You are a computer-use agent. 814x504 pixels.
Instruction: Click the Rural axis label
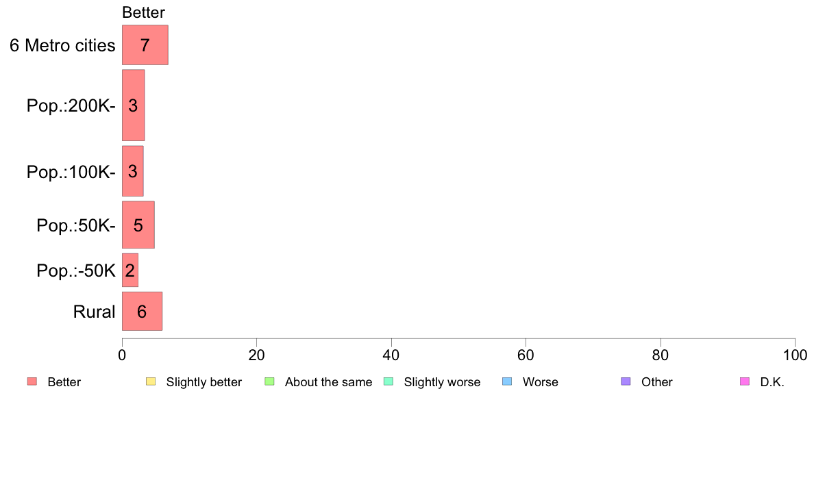click(94, 312)
